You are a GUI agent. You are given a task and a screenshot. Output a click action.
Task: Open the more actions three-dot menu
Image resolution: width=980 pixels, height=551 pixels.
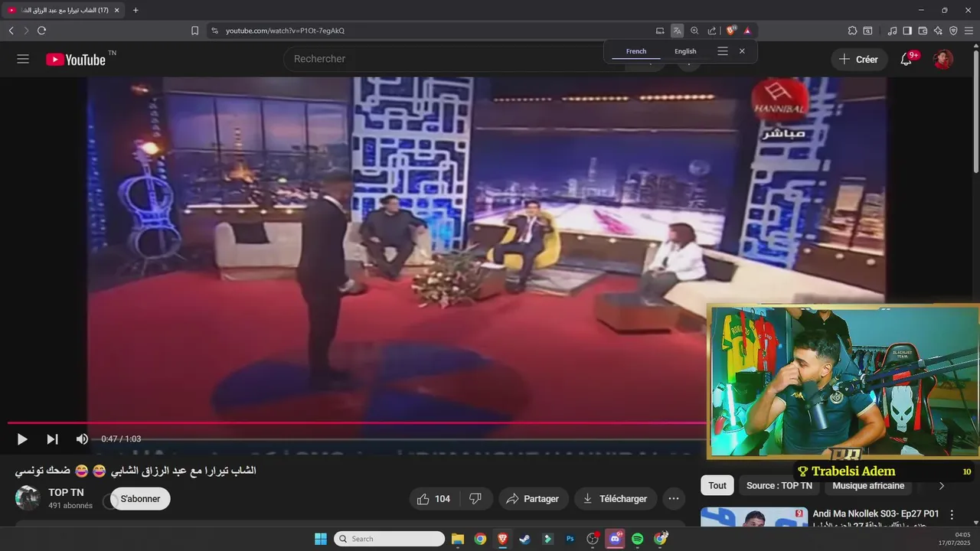pos(674,499)
